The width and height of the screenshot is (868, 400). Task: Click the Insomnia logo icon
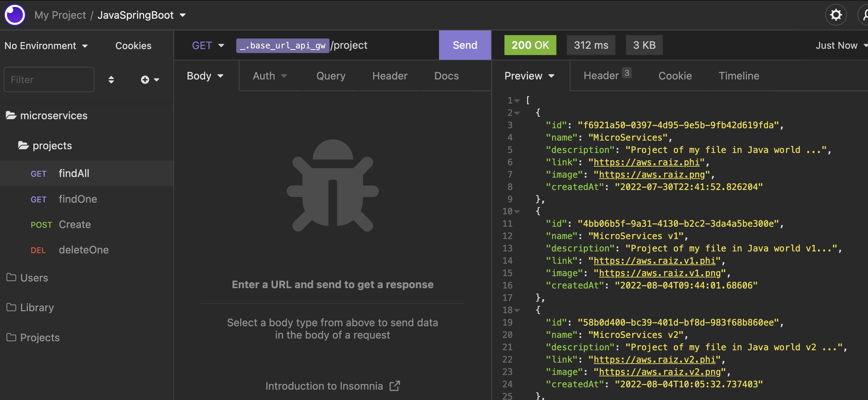point(14,15)
